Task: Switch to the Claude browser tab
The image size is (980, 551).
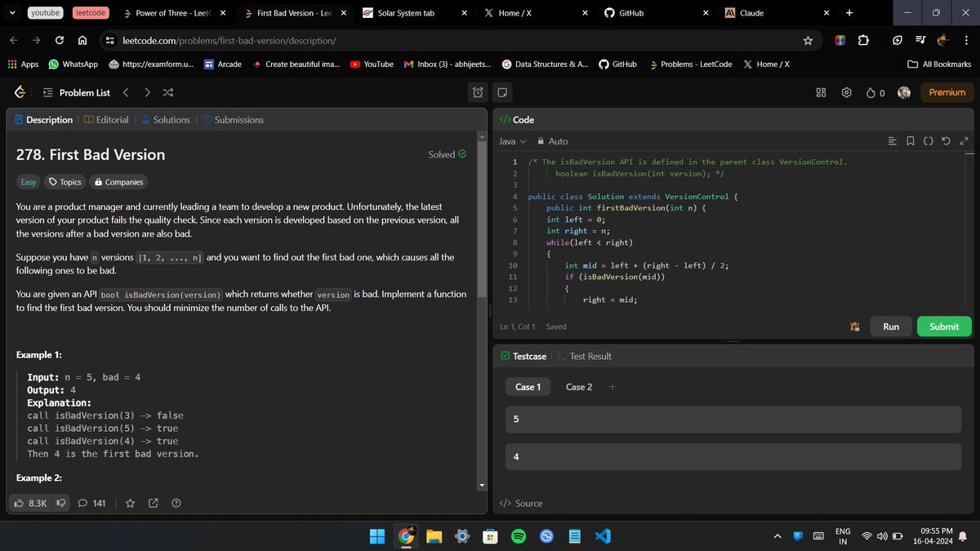Action: (x=777, y=13)
